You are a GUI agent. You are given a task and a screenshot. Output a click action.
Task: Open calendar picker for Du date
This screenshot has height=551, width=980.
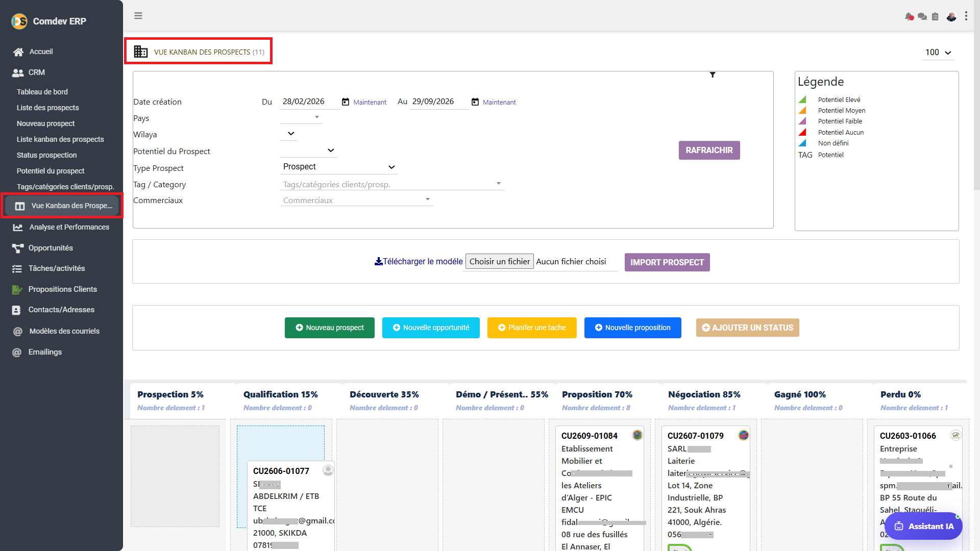346,102
